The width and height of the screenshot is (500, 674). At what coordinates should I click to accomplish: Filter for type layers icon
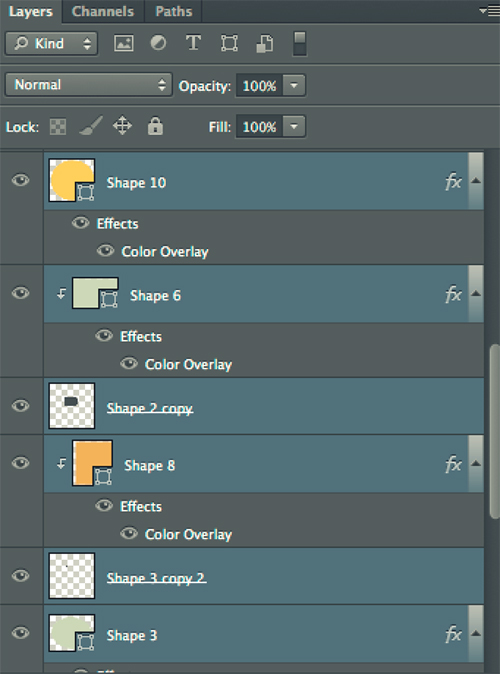pos(193,43)
